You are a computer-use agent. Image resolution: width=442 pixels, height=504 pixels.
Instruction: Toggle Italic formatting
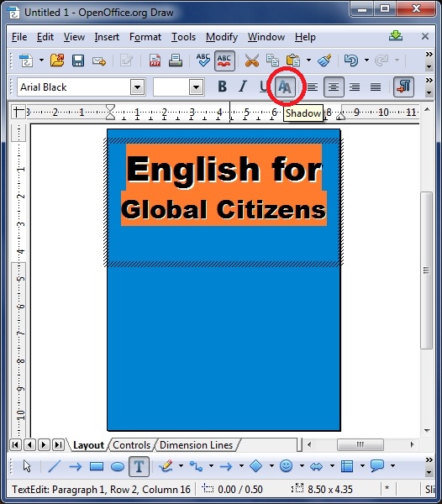243,87
